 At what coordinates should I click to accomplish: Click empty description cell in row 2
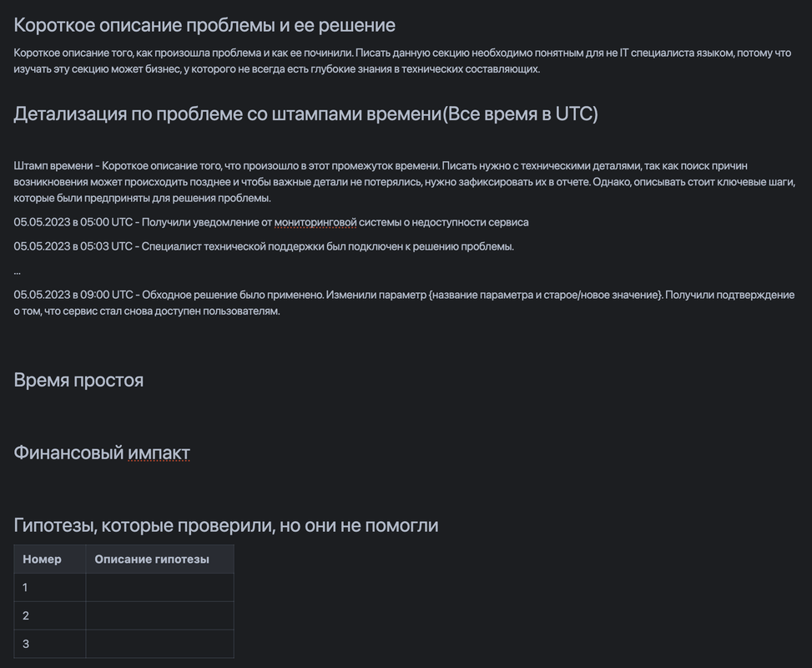click(x=159, y=615)
